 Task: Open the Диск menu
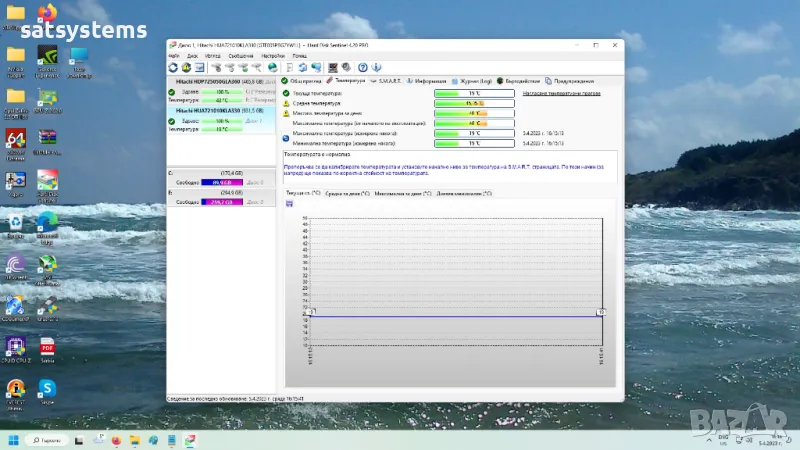coord(191,56)
